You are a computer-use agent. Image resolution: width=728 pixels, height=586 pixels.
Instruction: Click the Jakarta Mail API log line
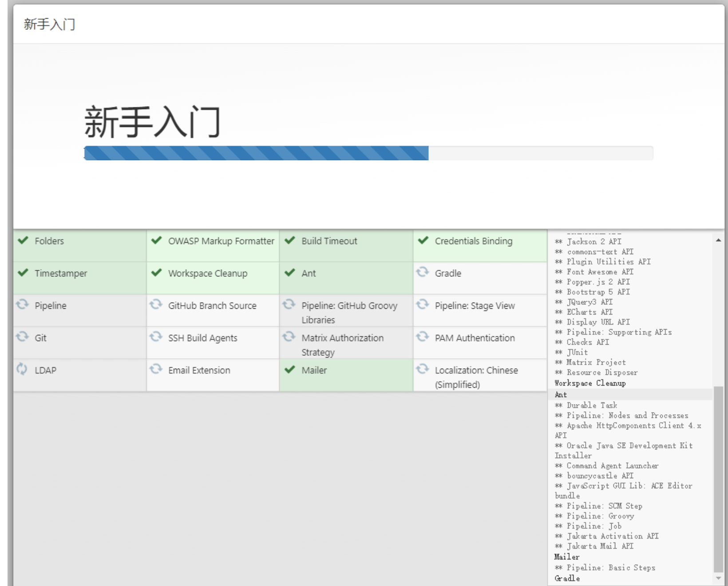pyautogui.click(x=594, y=547)
